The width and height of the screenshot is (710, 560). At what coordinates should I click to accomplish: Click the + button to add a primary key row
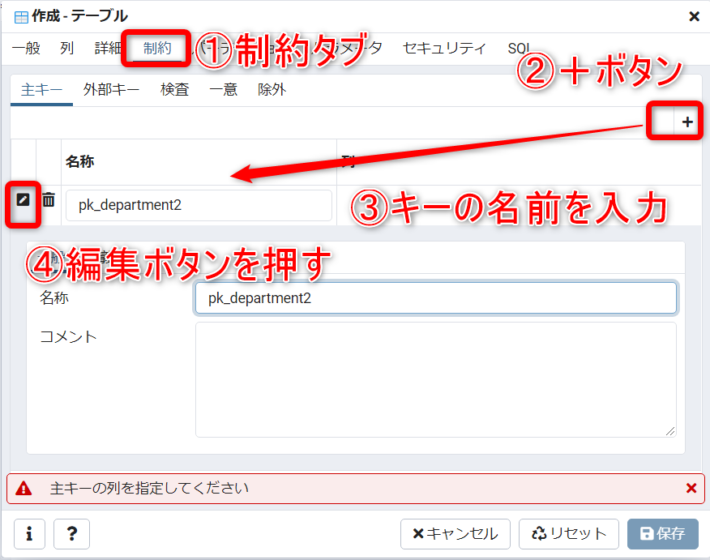tap(687, 122)
